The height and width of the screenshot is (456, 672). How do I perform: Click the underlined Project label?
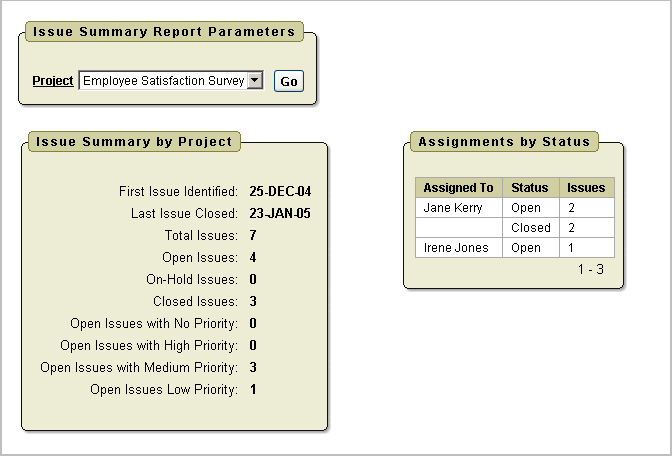53,81
